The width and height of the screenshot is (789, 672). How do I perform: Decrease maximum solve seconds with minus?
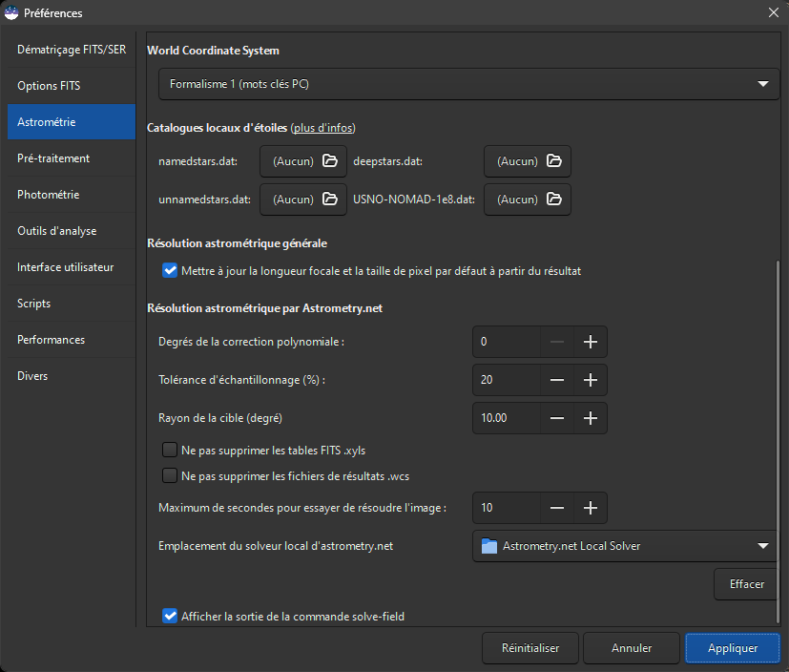click(557, 508)
